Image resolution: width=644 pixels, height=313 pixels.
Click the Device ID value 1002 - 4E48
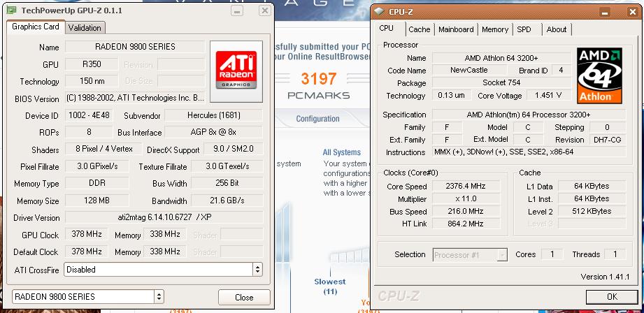[x=89, y=115]
